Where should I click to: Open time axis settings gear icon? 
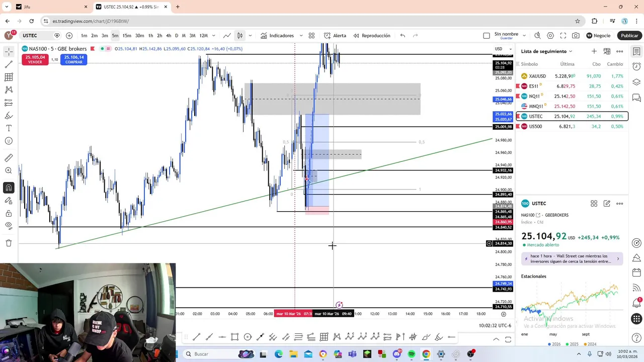coord(504,314)
